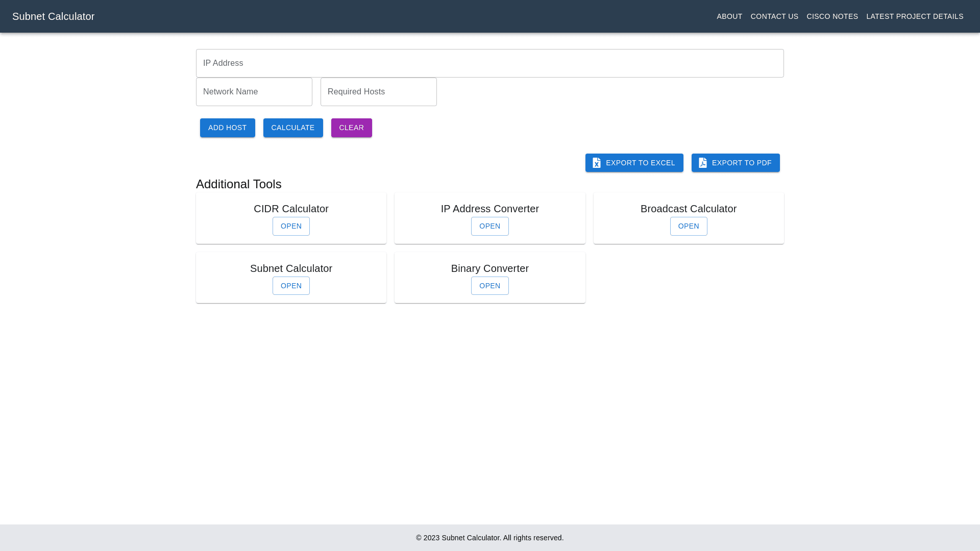Image resolution: width=980 pixels, height=551 pixels.
Task: Open the CIDR Calculator tool
Action: tap(291, 226)
